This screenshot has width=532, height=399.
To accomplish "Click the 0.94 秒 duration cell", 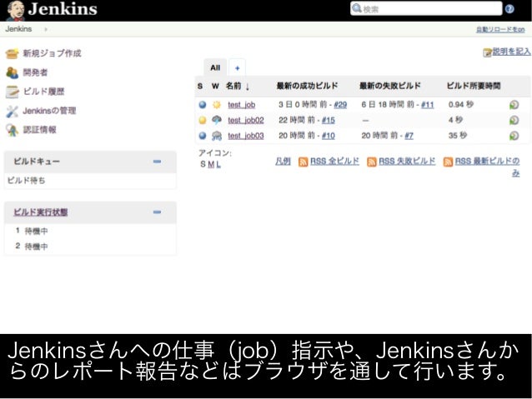I will [461, 105].
